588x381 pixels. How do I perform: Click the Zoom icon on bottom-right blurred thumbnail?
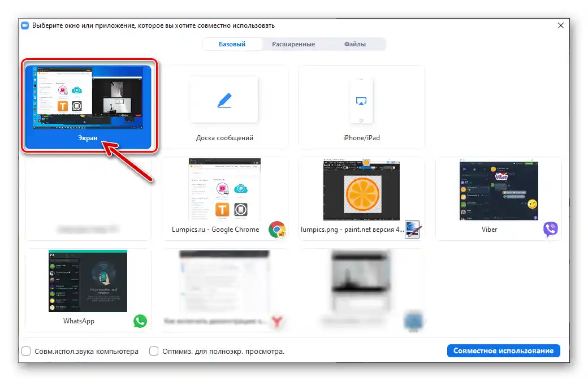coord(414,322)
